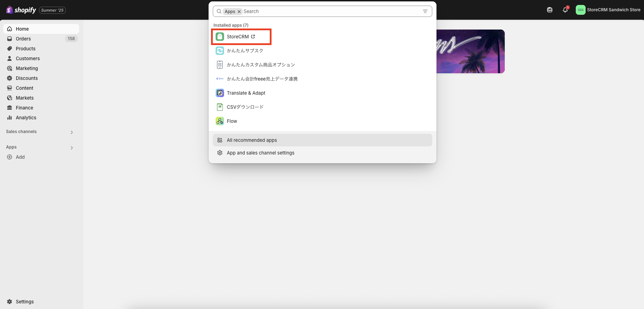Open the StoreCRM app from installed apps
The width and height of the screenshot is (644, 309).
[322, 37]
